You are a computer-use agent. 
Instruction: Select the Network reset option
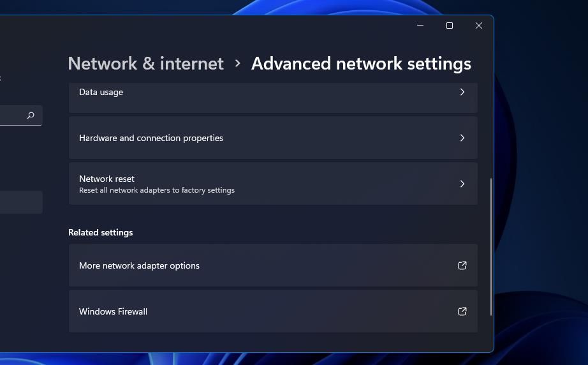click(273, 184)
